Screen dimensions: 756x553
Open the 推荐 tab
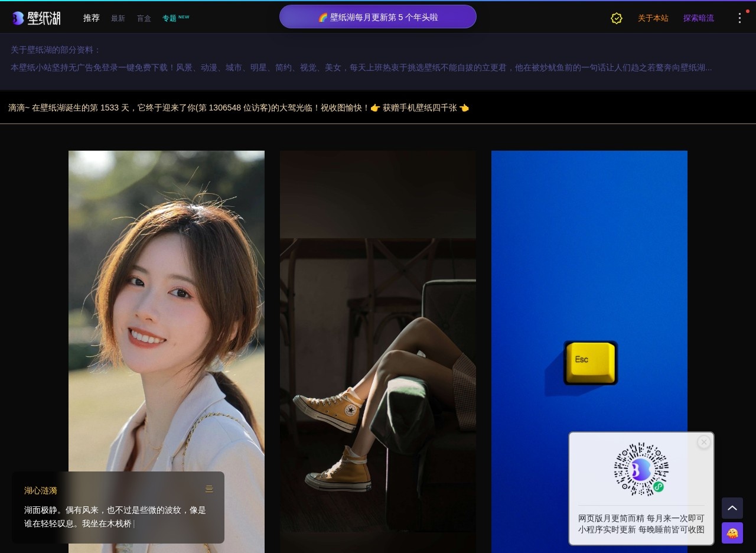point(92,18)
